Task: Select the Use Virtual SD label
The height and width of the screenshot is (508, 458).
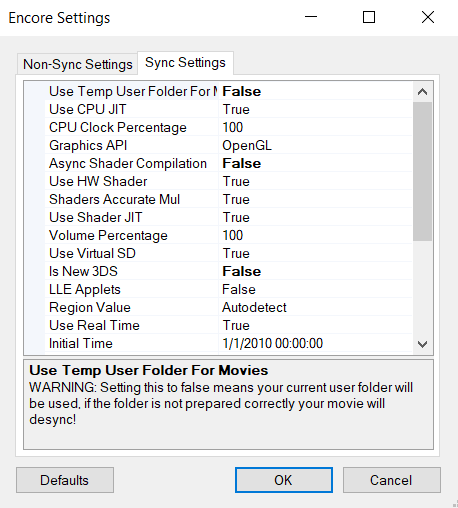Action: coord(92,253)
